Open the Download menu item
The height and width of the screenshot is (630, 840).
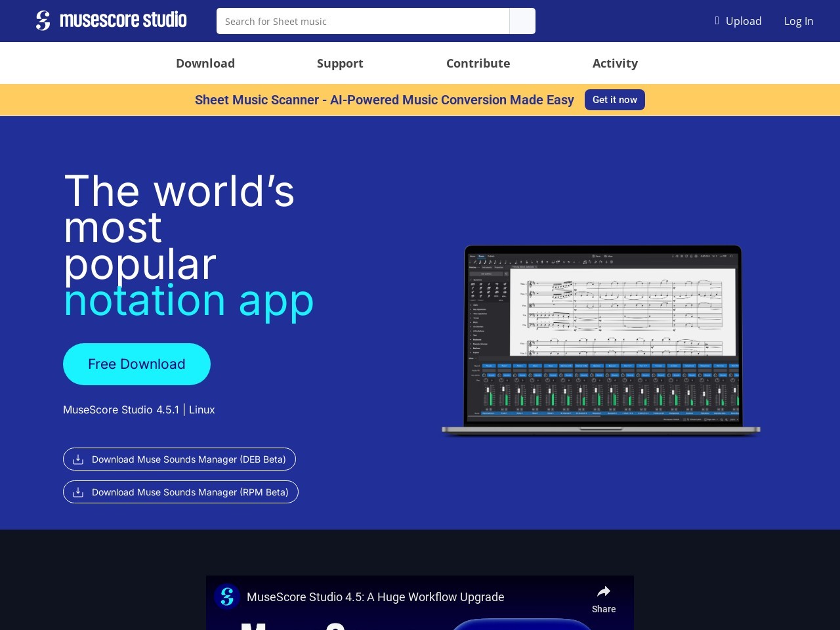[x=205, y=63]
